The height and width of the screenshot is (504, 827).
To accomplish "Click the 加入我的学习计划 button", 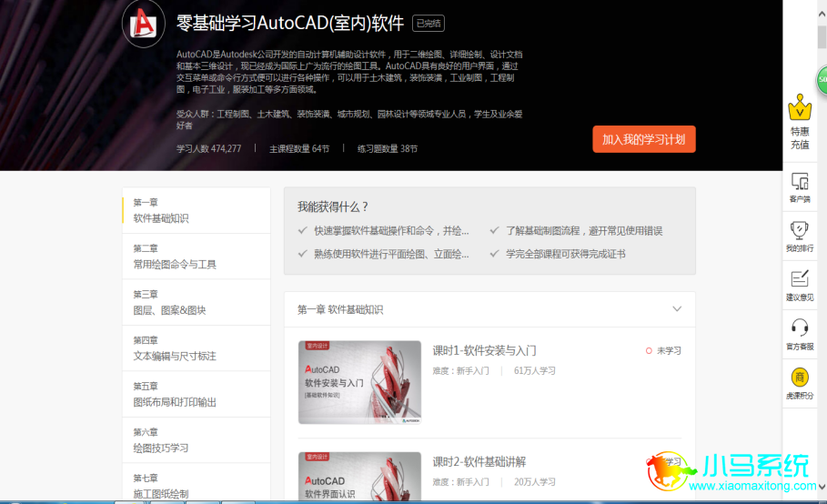I will tap(643, 139).
